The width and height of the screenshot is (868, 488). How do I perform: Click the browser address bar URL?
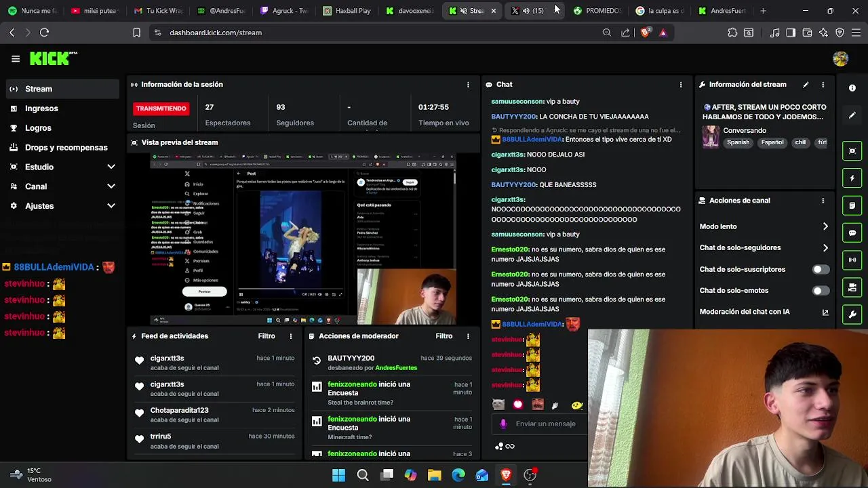(216, 33)
